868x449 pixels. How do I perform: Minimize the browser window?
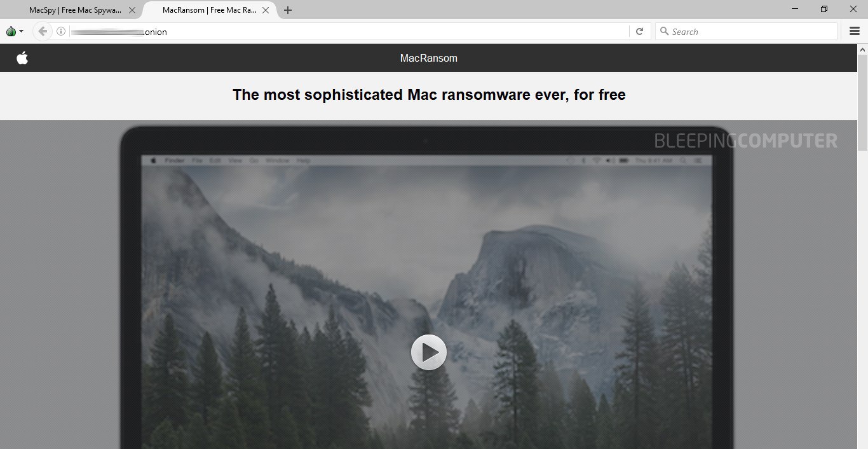pyautogui.click(x=795, y=9)
